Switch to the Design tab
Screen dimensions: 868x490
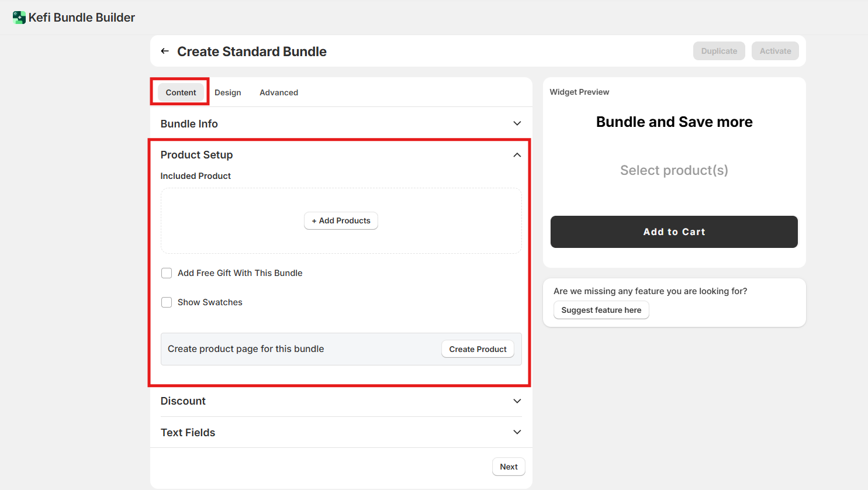click(227, 92)
